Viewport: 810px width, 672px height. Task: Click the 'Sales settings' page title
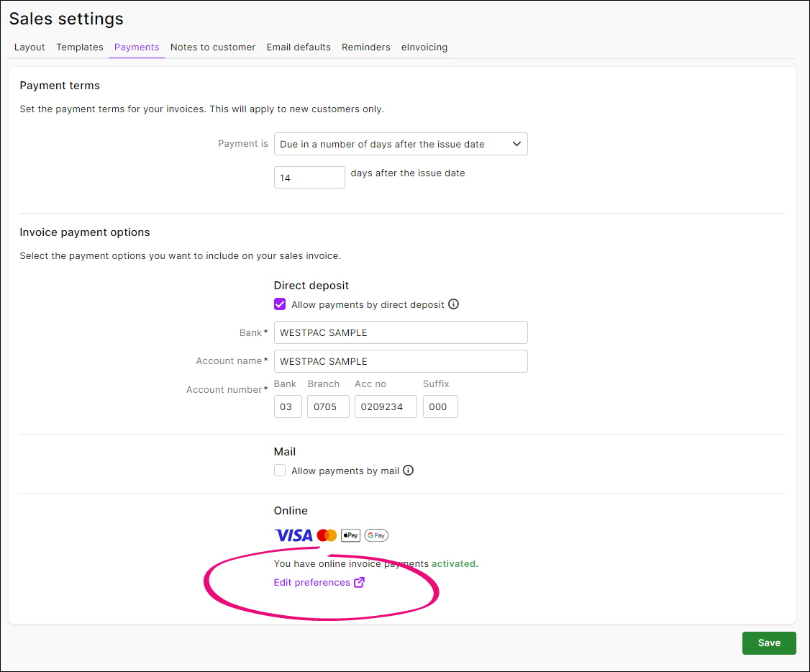click(66, 19)
